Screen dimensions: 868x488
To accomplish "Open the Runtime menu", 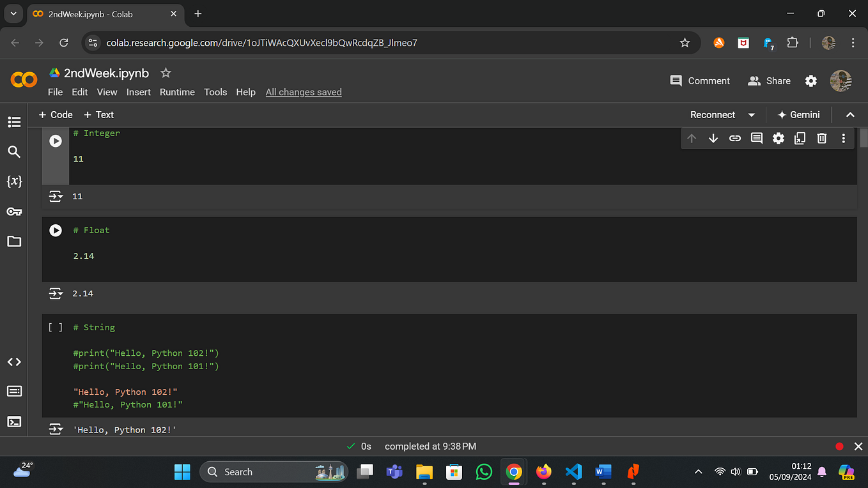I will (177, 92).
